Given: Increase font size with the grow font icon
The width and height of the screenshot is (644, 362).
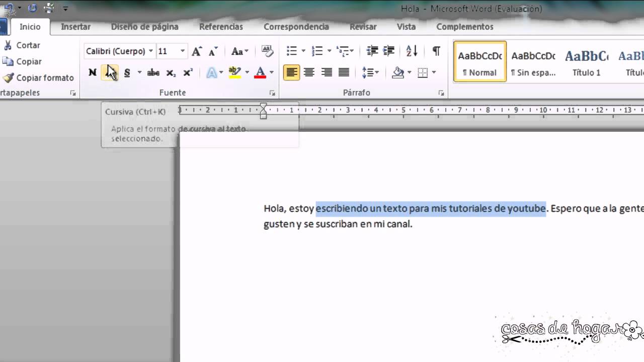Looking at the screenshot, I should pyautogui.click(x=197, y=51).
